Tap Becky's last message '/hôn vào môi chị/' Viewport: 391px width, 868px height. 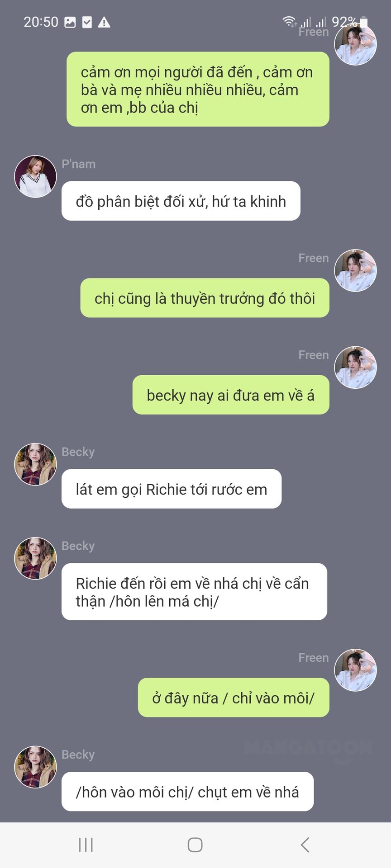187,792
